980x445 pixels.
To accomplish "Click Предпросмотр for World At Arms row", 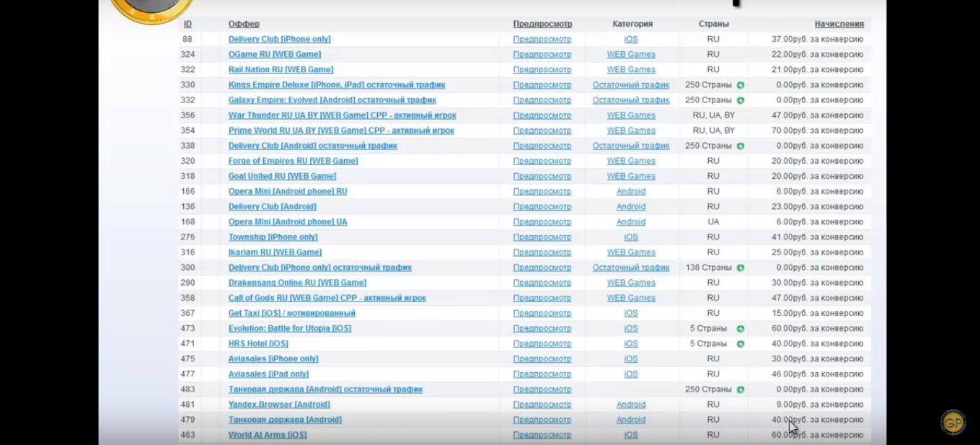I will (x=542, y=436).
